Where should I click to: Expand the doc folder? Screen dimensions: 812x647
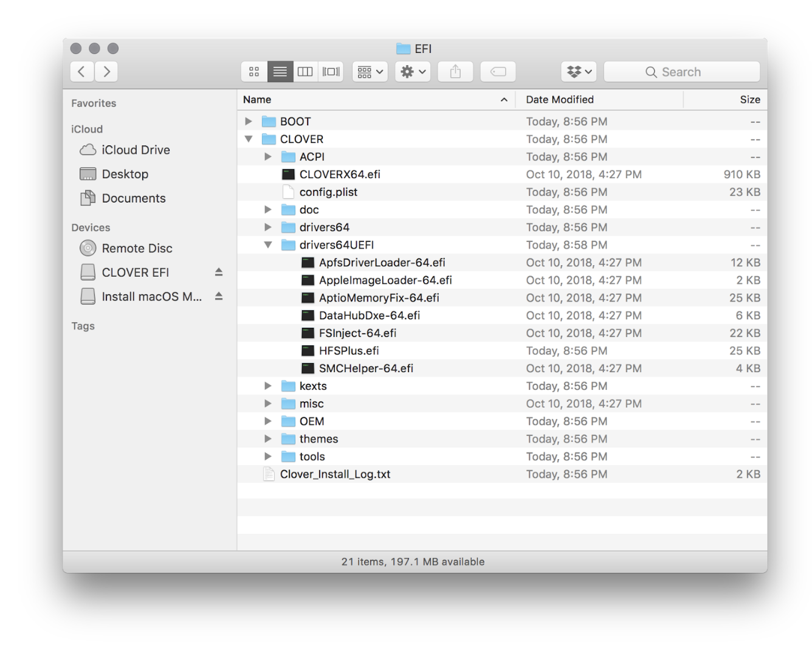click(267, 210)
